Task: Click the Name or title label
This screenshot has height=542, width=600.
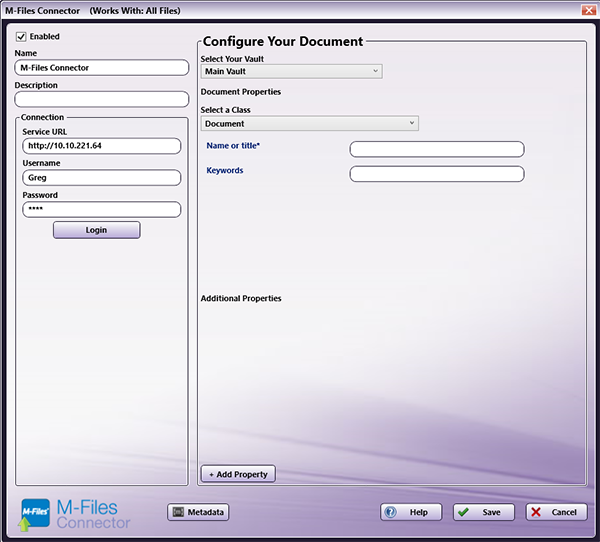Action: [233, 146]
